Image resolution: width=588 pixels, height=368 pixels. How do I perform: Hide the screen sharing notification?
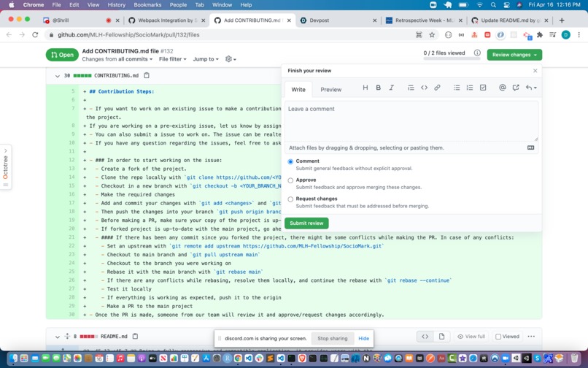(363, 338)
